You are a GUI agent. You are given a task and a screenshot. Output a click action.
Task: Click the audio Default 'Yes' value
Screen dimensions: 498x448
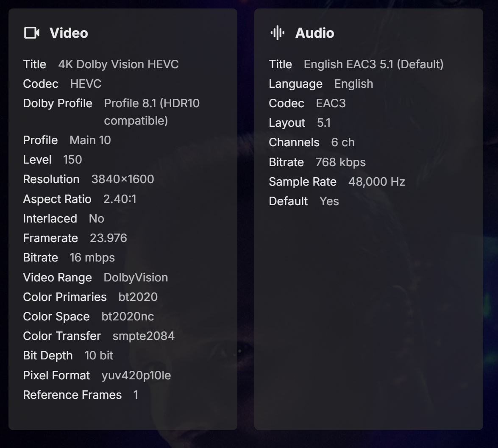[329, 201]
